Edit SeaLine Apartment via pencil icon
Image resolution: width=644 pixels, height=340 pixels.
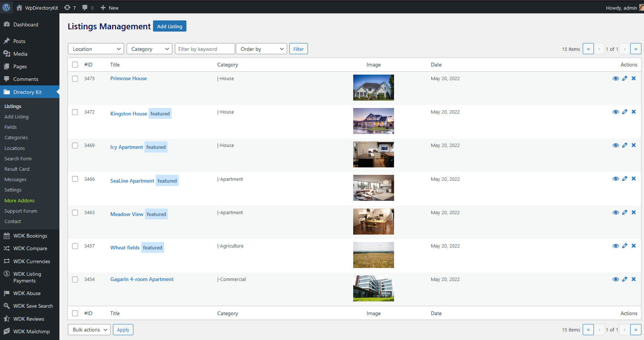625,179
